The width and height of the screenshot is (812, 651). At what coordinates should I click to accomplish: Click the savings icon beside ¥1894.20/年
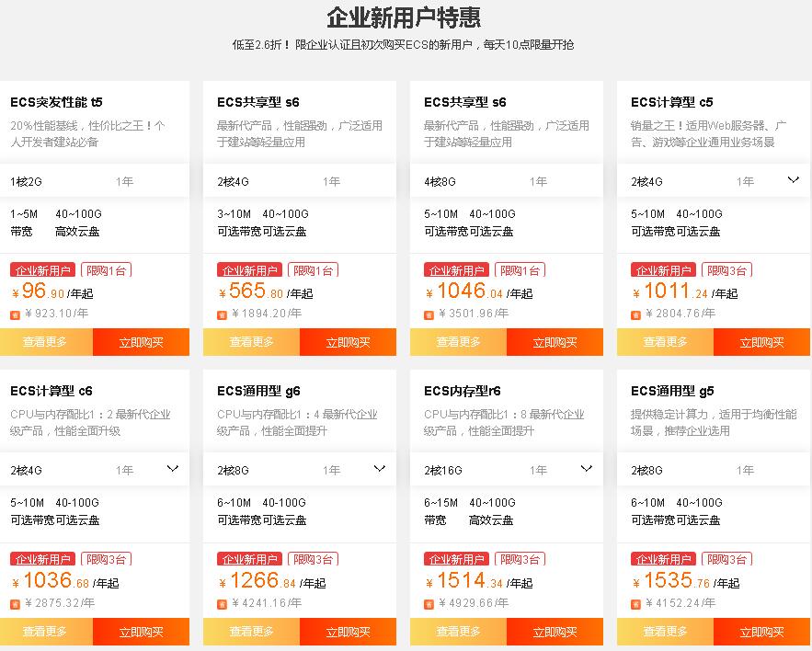[x=222, y=314]
